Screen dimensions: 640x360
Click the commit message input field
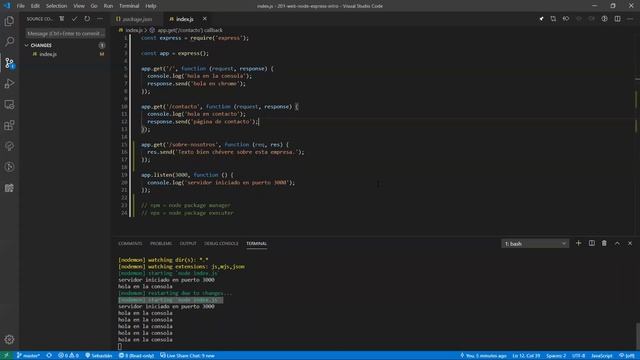[x=65, y=33]
